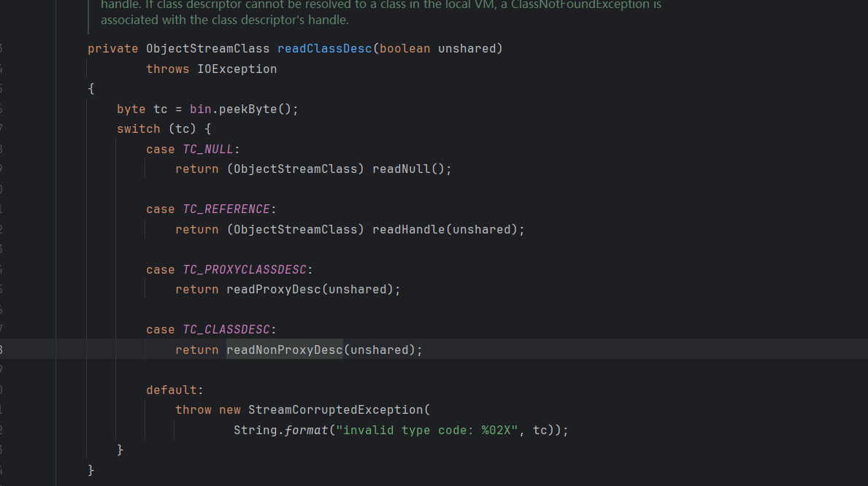Click the switch keyword
Viewport: 868px width, 486px height.
coord(138,129)
